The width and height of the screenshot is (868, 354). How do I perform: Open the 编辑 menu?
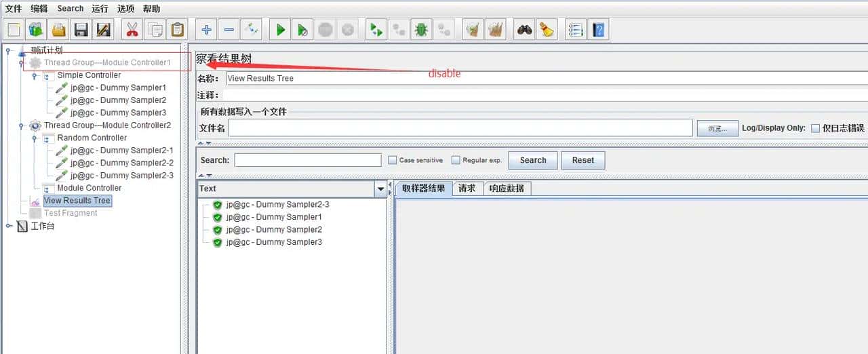point(39,9)
